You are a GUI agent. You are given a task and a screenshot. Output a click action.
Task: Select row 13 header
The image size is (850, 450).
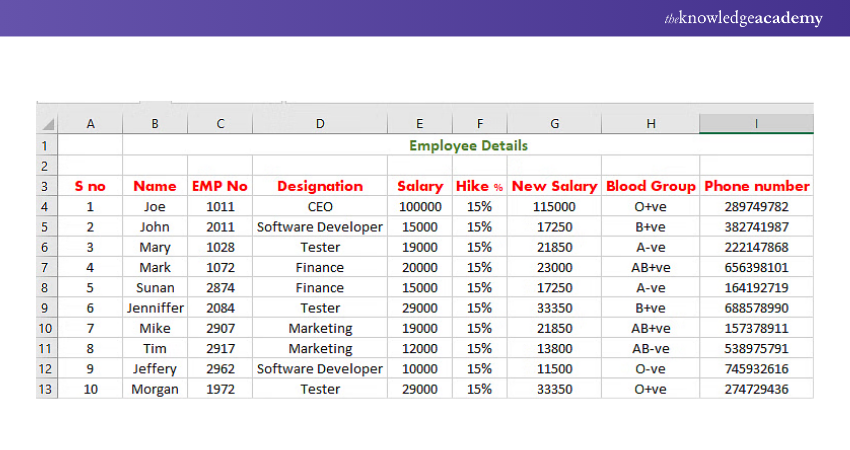pos(47,389)
